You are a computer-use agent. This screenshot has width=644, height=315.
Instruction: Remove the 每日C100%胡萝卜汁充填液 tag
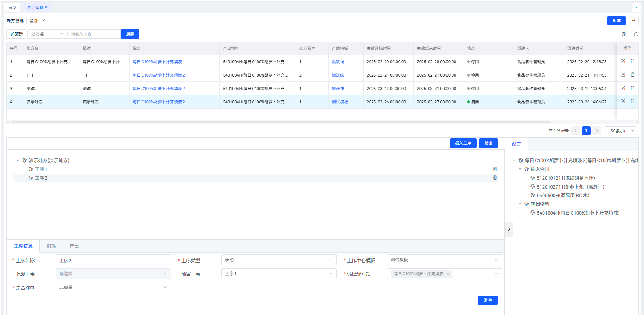448,274
